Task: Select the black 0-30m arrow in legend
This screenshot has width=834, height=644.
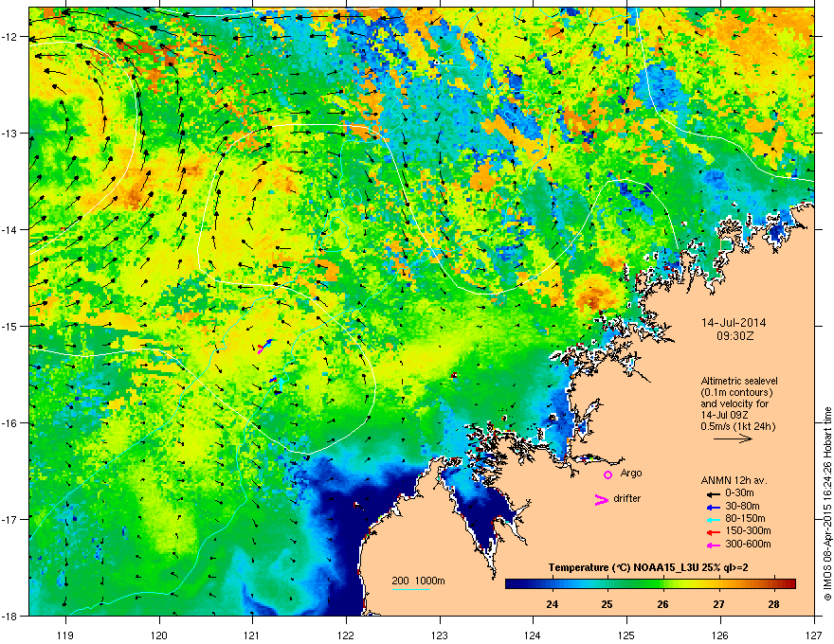Action: pos(714,494)
